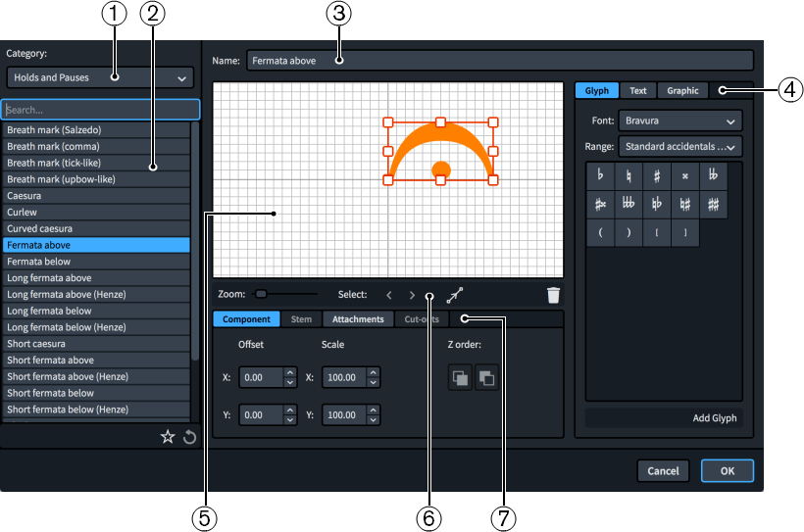Select Fermata below in list

96,262
